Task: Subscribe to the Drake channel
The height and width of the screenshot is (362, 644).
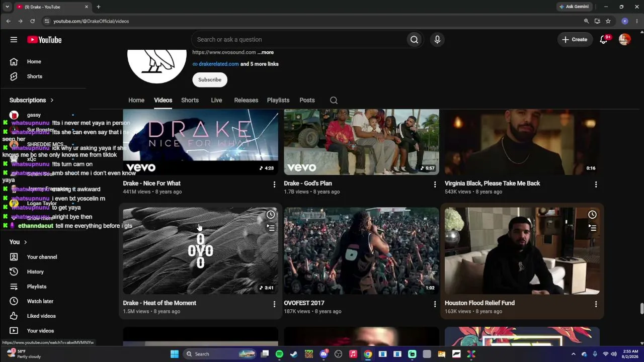Action: 210,79
